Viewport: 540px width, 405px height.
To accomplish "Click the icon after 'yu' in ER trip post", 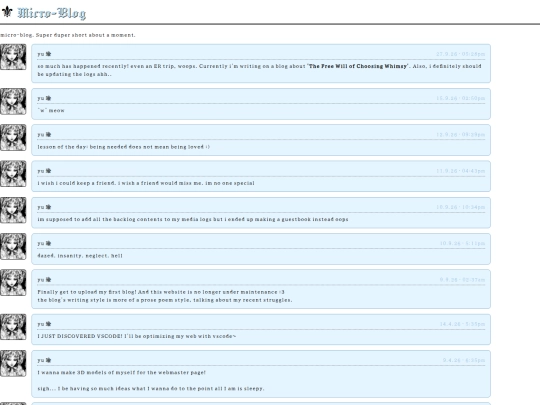I will (x=48, y=54).
